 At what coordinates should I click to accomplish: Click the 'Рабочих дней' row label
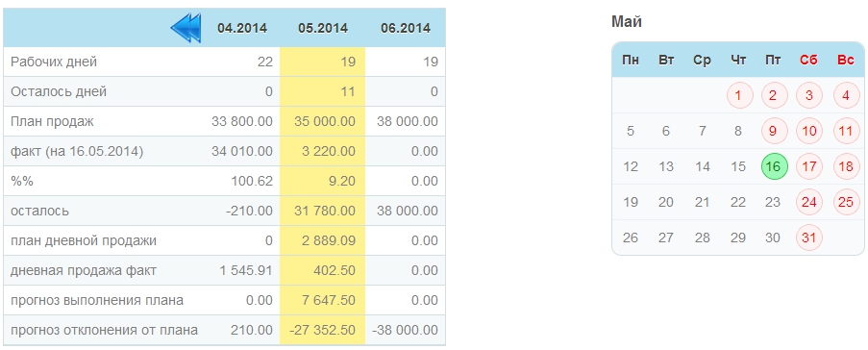point(54,62)
